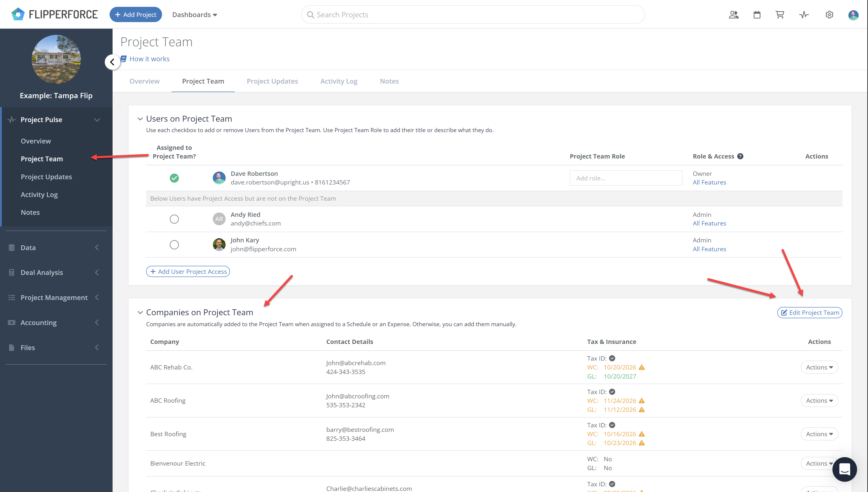The width and height of the screenshot is (868, 492).
Task: Uncheck Dave Robertson's project team checkmark
Action: click(x=174, y=178)
